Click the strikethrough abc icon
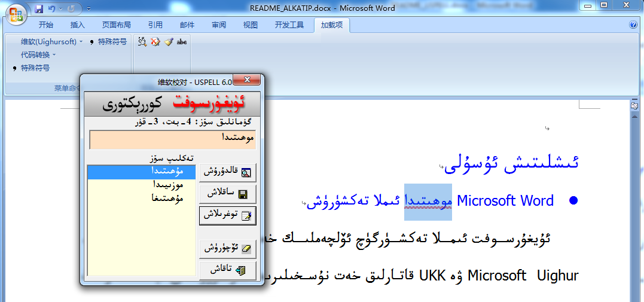644x302 pixels. coord(182,41)
